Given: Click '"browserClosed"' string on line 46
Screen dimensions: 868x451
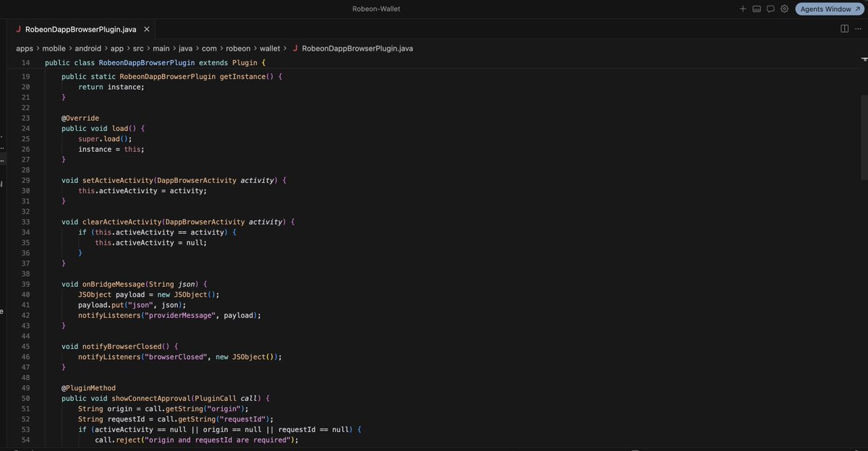Looking at the screenshot, I should point(176,357).
